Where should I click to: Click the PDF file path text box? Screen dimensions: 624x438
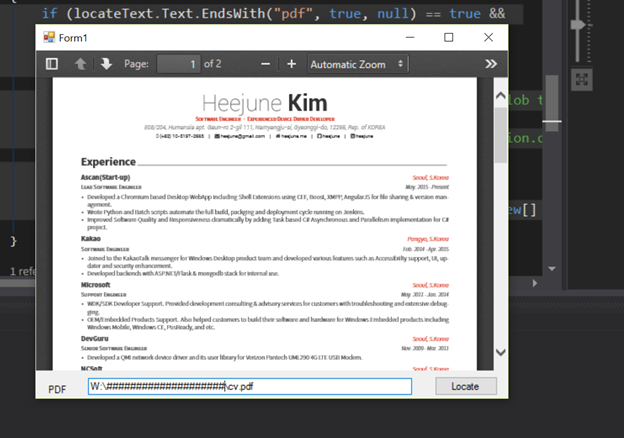pos(250,387)
